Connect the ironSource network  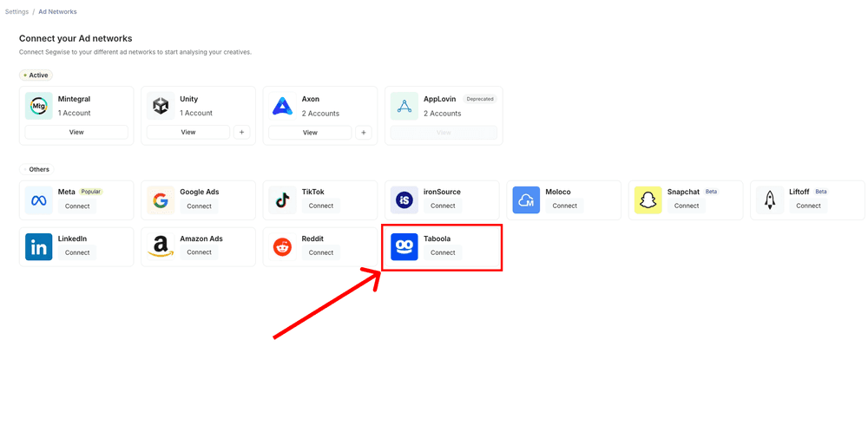click(443, 206)
